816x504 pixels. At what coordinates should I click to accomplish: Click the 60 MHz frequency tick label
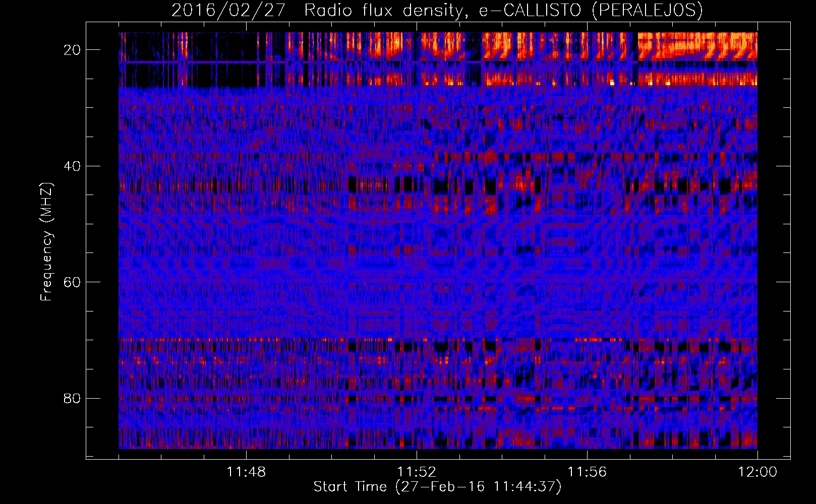click(73, 282)
